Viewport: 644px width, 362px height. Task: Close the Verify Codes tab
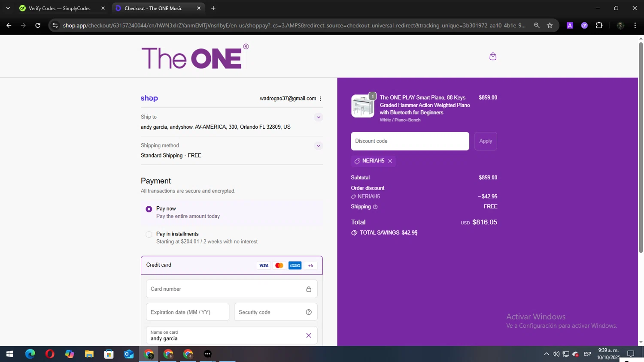click(x=103, y=8)
